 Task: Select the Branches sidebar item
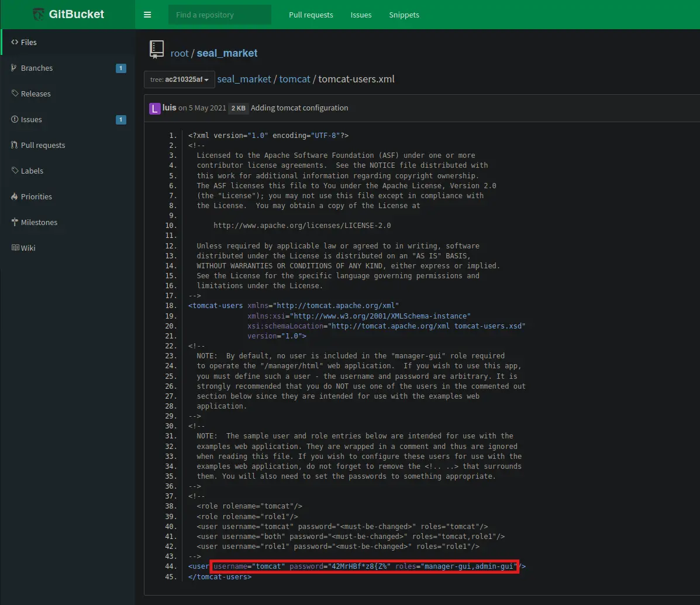point(68,68)
